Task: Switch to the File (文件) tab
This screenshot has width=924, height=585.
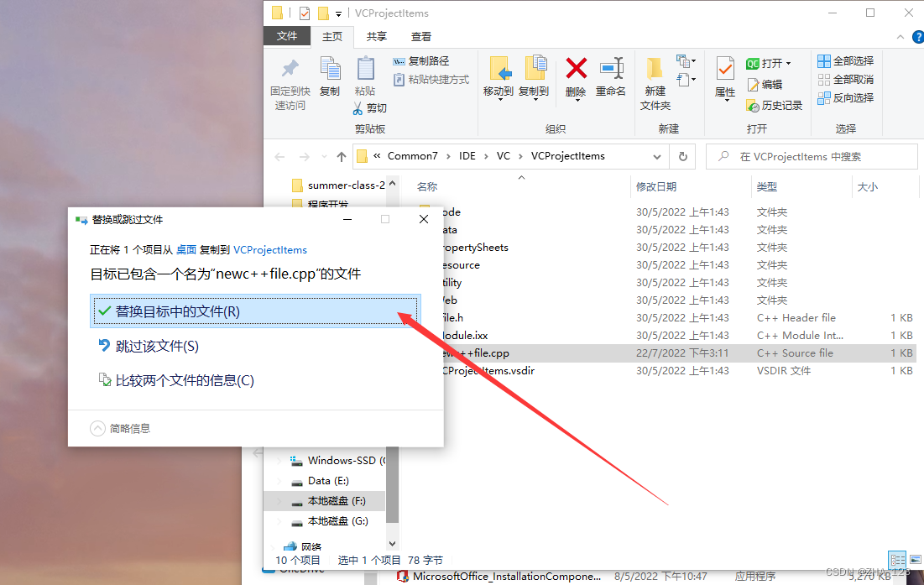Action: [287, 36]
